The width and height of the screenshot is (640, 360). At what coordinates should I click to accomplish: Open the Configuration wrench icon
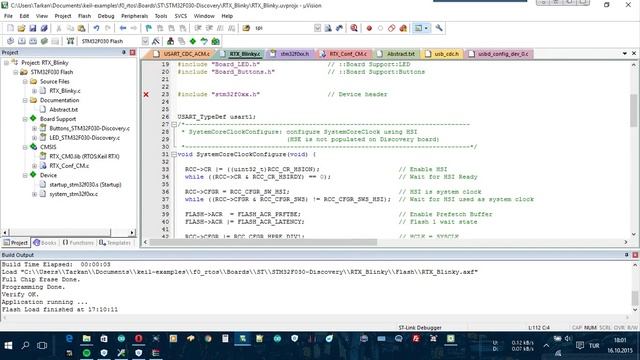(x=439, y=28)
